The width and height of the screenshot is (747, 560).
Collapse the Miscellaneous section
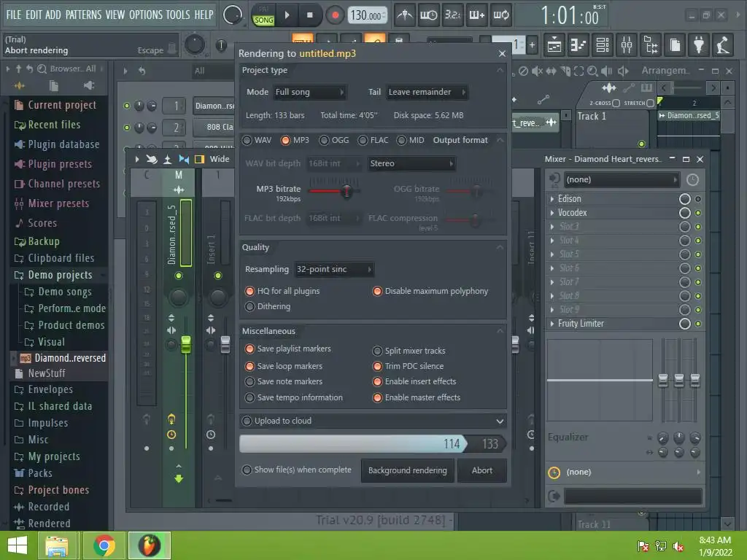500,331
